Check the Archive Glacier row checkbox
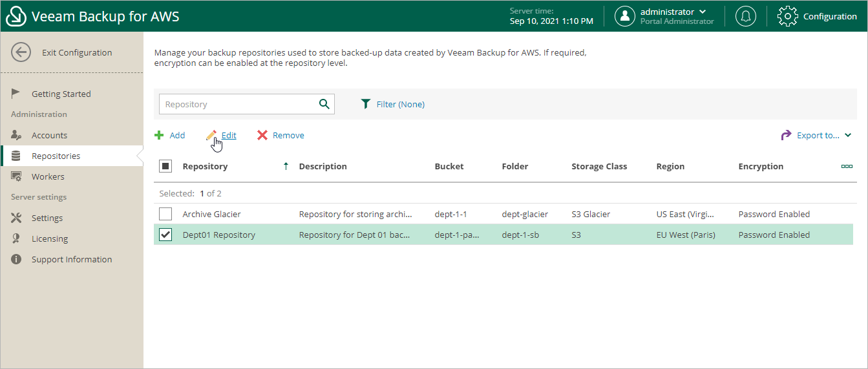 point(165,214)
